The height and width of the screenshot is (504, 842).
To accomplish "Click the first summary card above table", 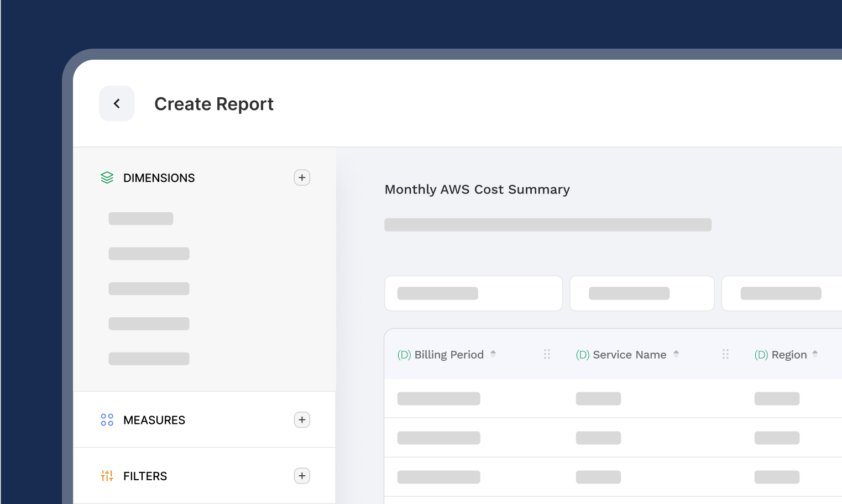I will click(473, 293).
